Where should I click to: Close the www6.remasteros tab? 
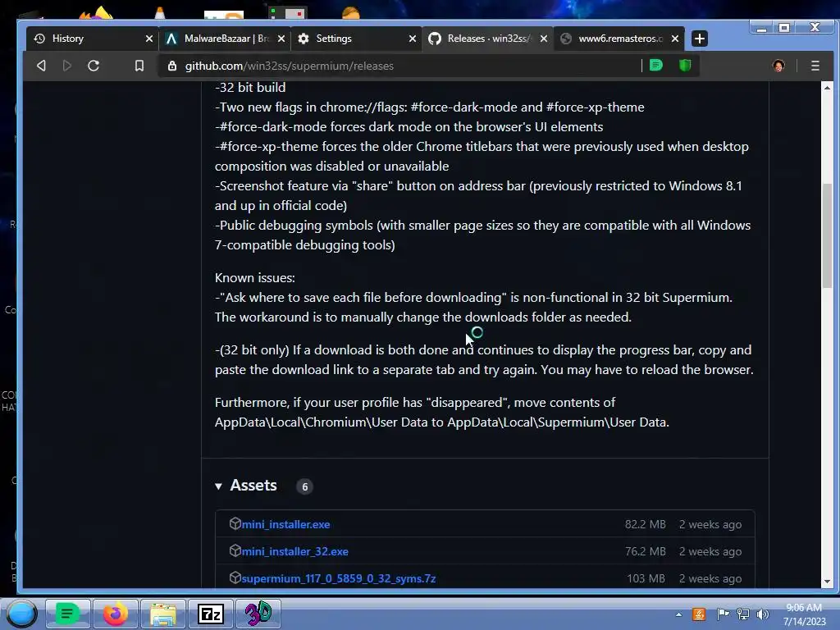[675, 39]
